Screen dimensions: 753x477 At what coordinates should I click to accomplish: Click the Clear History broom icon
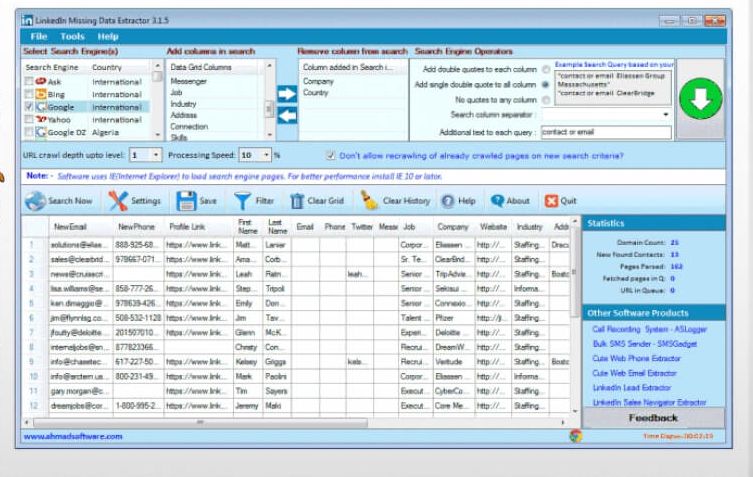369,200
